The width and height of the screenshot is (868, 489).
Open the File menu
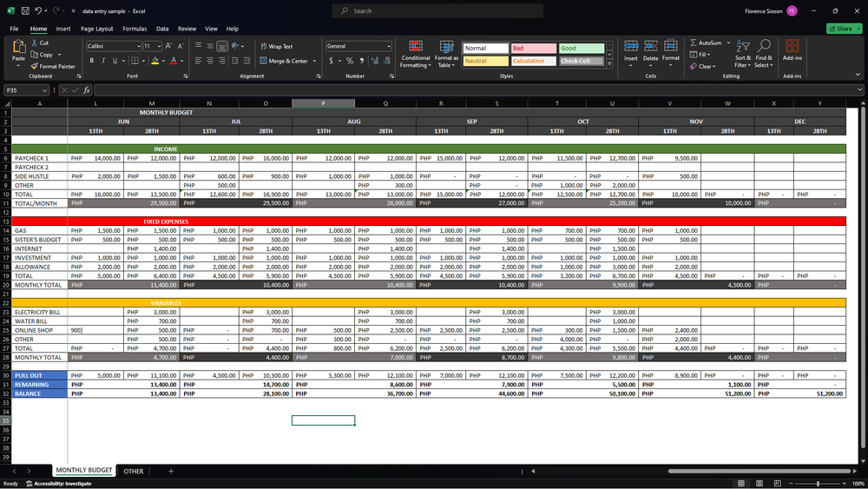[14, 29]
